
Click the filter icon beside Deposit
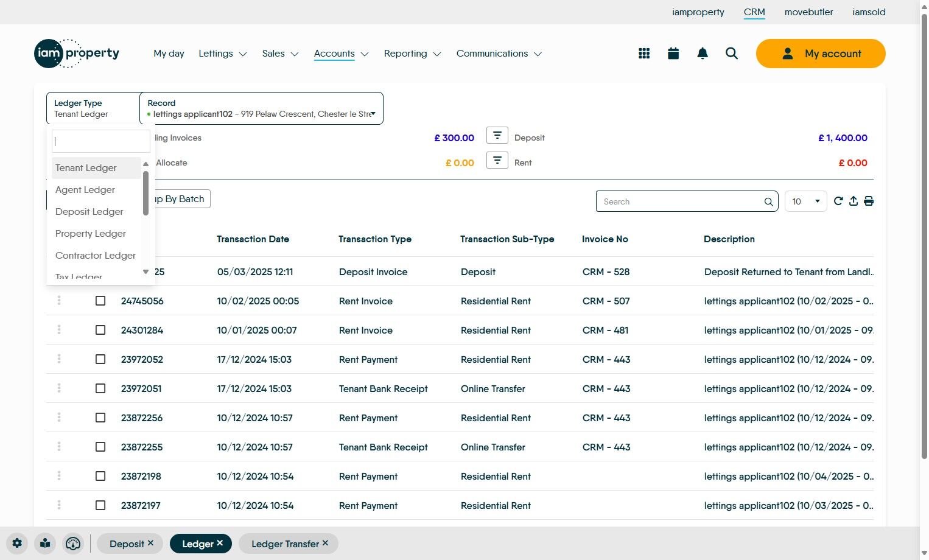pos(497,135)
